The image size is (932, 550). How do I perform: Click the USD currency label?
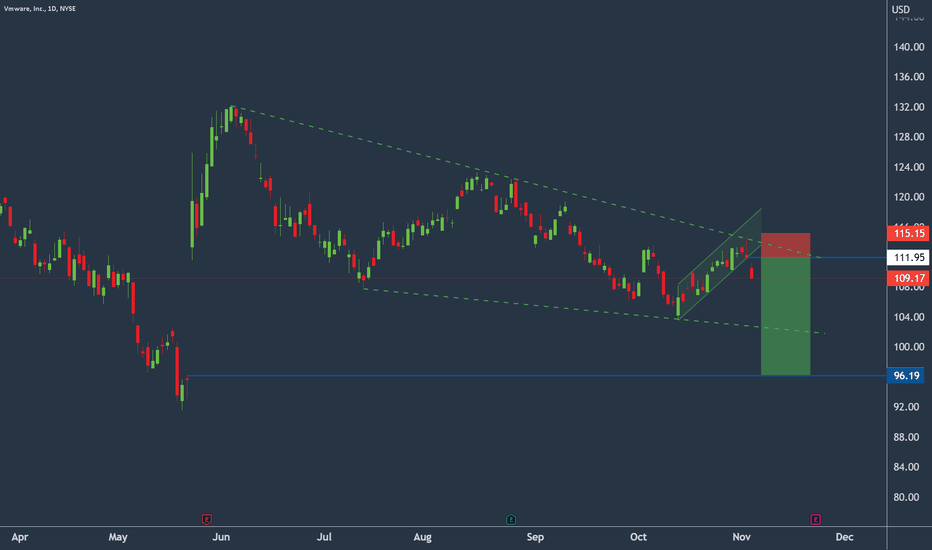click(x=900, y=9)
